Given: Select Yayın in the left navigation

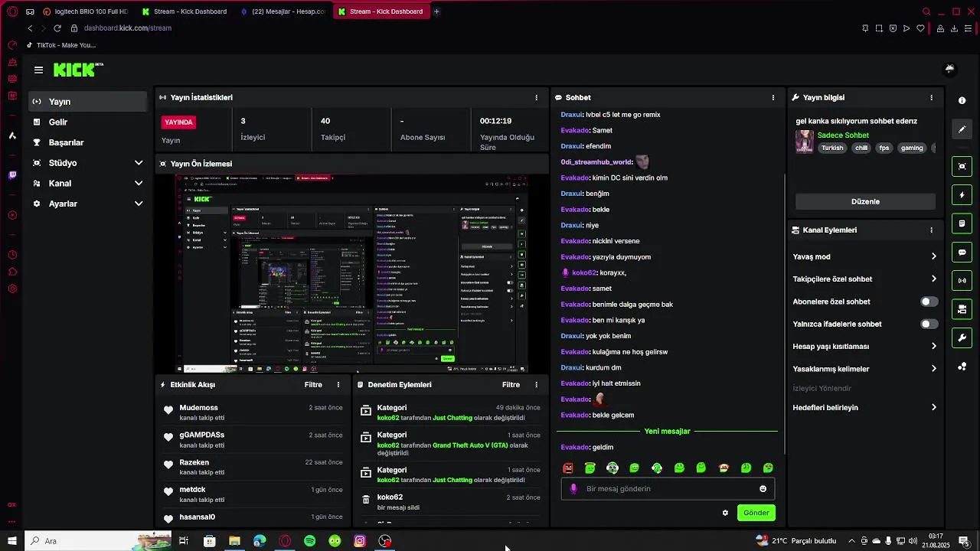Looking at the screenshot, I should (x=88, y=102).
